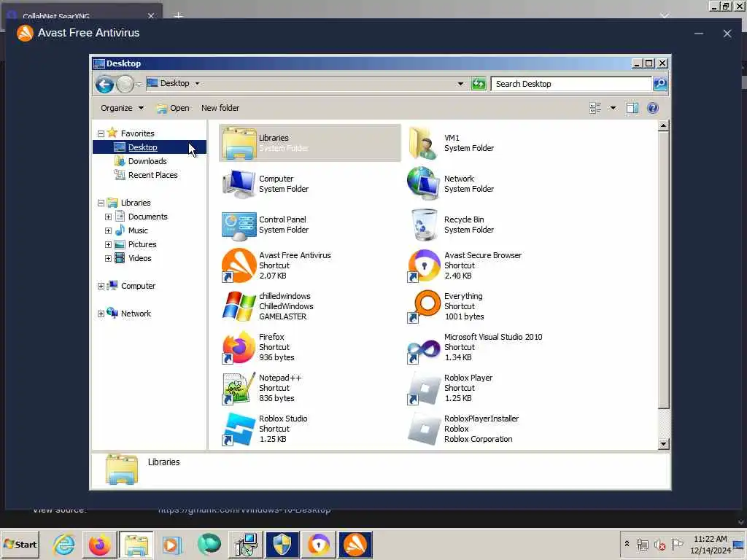Select the Network system folder icon in file list
Viewport: 747px width, 560px height.
click(x=424, y=184)
